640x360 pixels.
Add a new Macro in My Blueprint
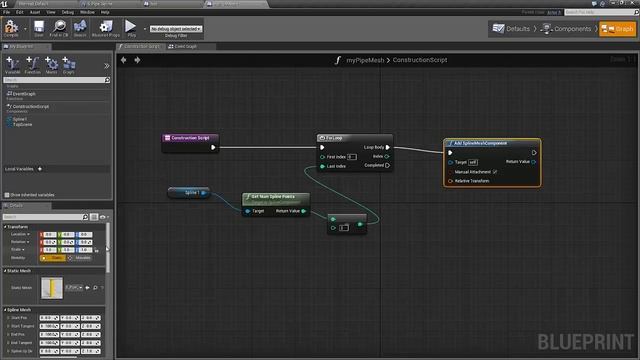tap(51, 65)
